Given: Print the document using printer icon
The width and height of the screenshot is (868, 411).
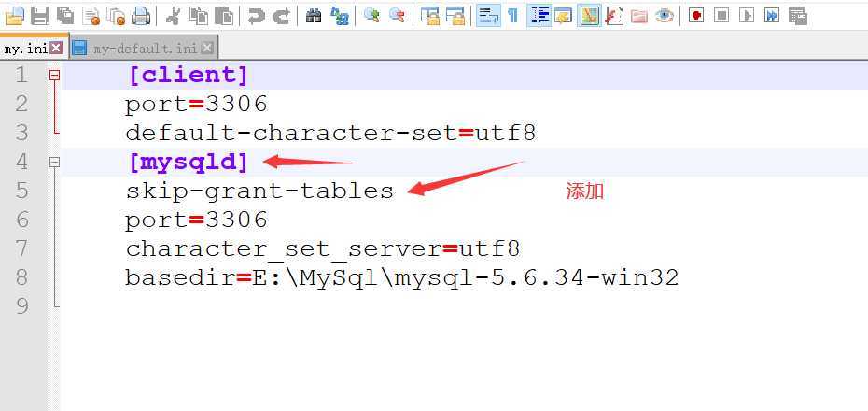Looking at the screenshot, I should pyautogui.click(x=141, y=16).
